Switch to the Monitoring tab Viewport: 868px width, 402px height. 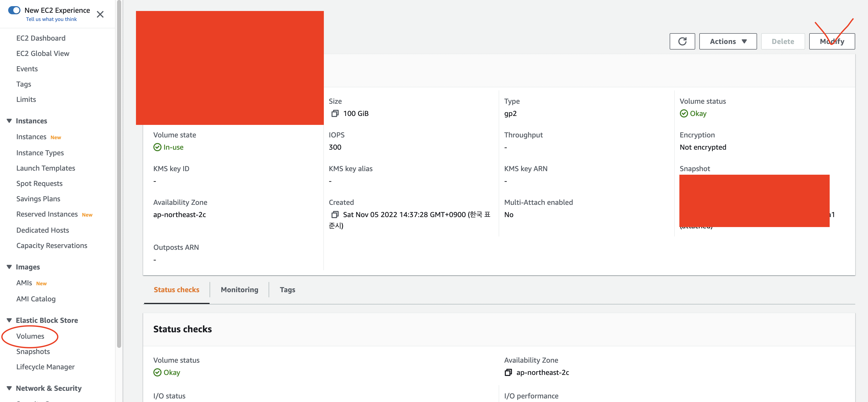tap(239, 290)
